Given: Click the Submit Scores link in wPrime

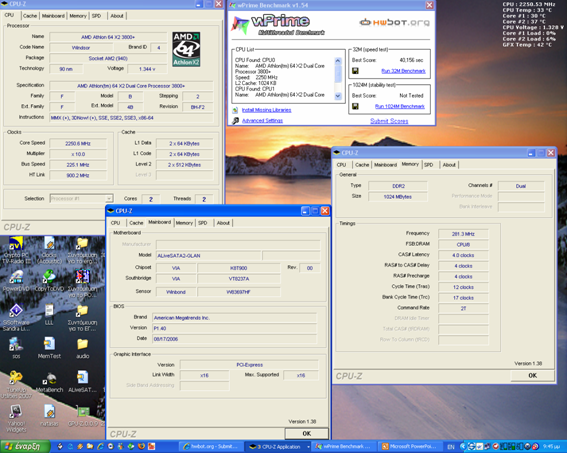Looking at the screenshot, I should 389,121.
